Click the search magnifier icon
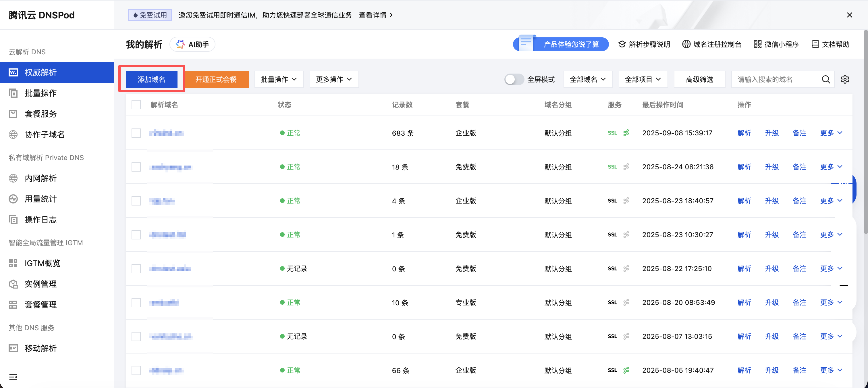 pyautogui.click(x=825, y=80)
